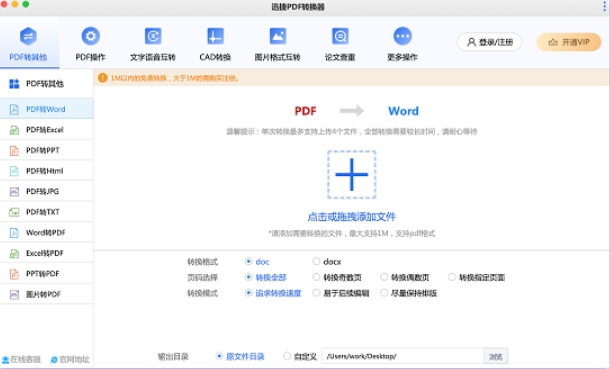Choose 转换奇数页 page option
This screenshot has width=610, height=369.
point(316,277)
